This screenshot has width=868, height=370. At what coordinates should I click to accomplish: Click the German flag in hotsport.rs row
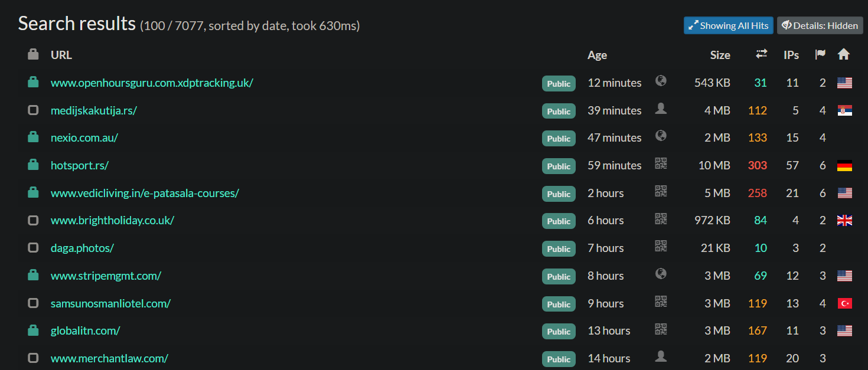(x=844, y=166)
